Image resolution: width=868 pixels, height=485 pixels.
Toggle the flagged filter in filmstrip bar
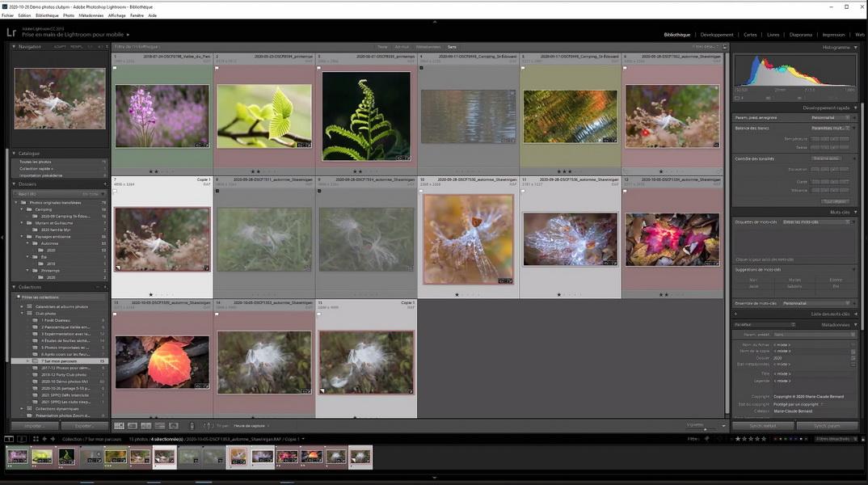(706, 439)
